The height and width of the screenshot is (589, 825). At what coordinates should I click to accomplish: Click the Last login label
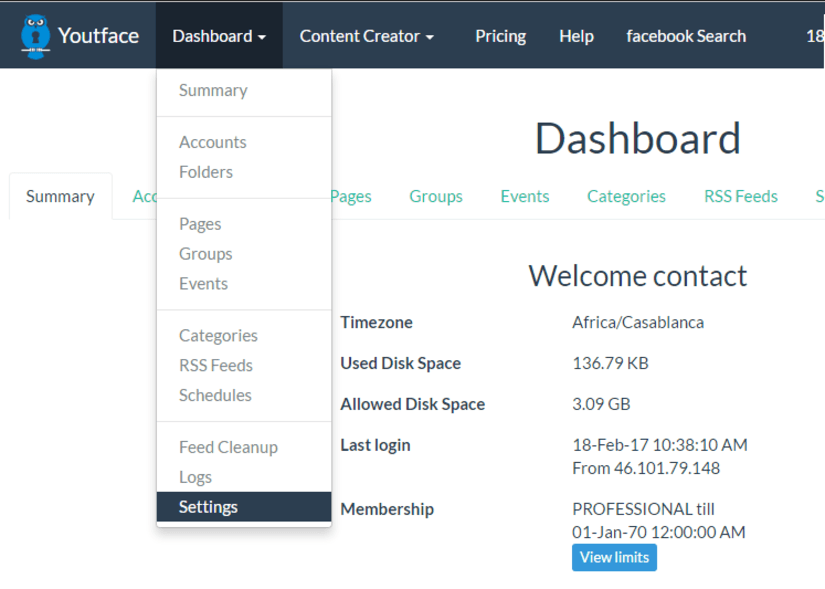click(x=375, y=445)
